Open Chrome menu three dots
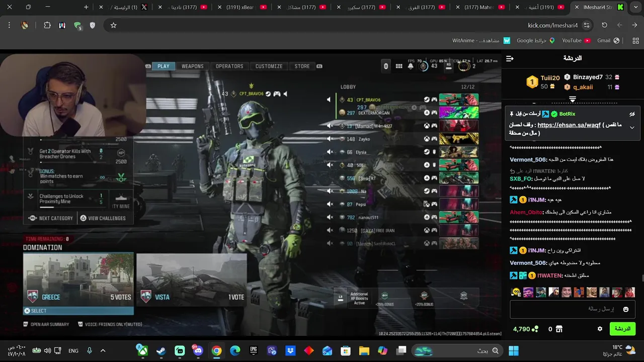 coord(9,25)
